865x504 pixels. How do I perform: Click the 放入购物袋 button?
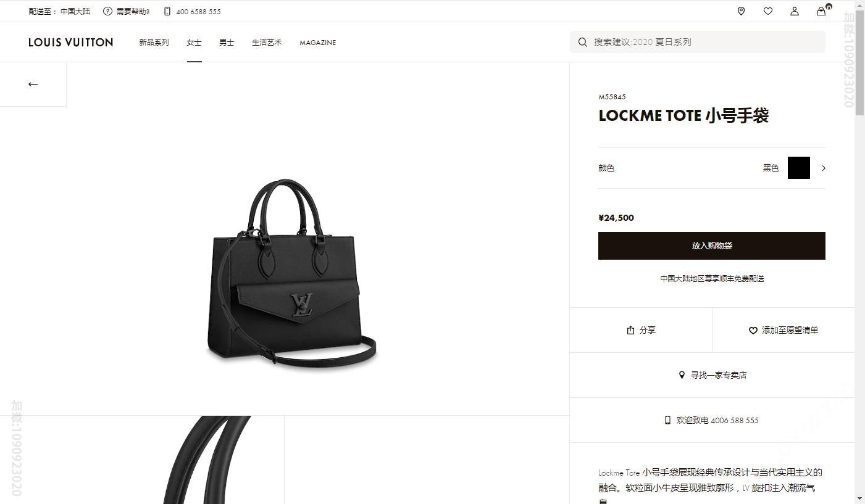tap(712, 246)
